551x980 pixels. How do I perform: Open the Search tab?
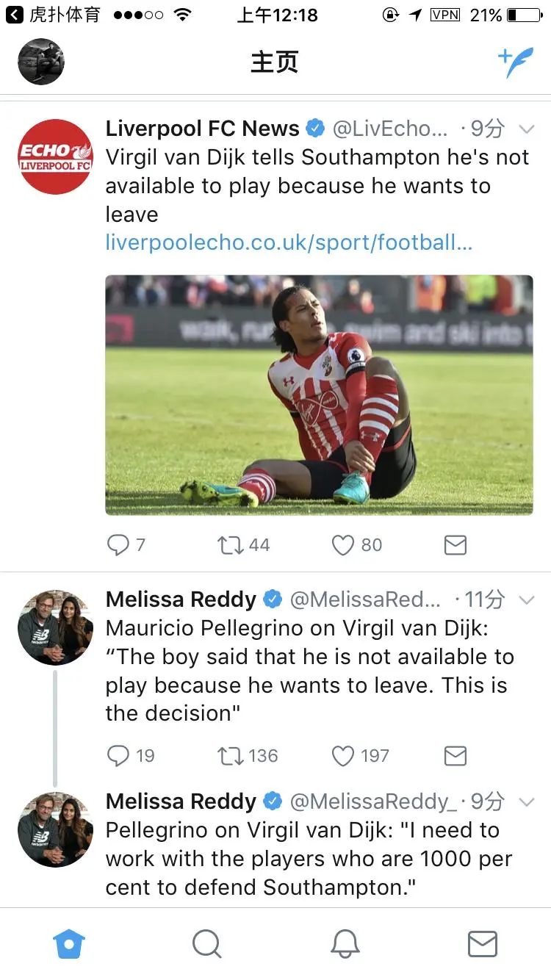coord(206,944)
